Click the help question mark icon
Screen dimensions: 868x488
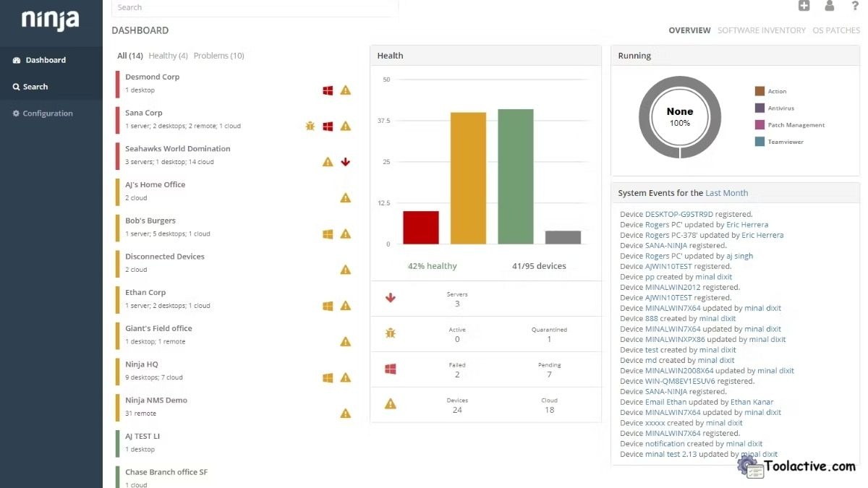tap(854, 6)
